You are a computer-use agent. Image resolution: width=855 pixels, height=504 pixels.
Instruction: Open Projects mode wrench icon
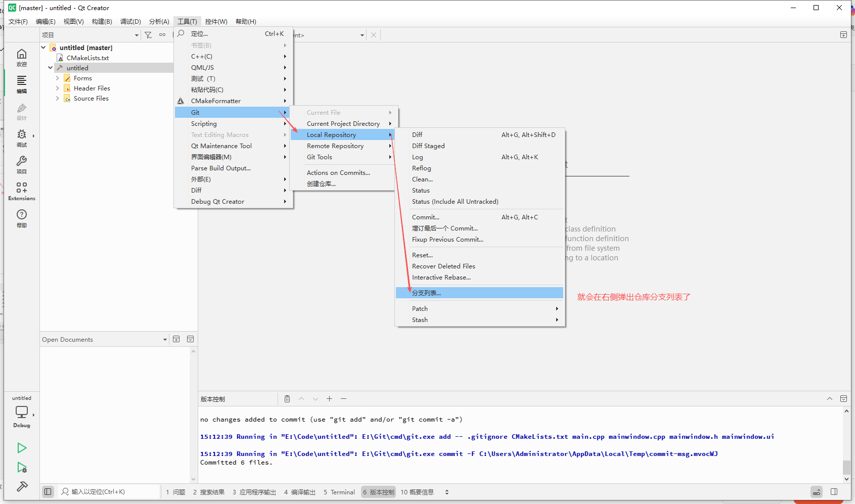click(22, 161)
